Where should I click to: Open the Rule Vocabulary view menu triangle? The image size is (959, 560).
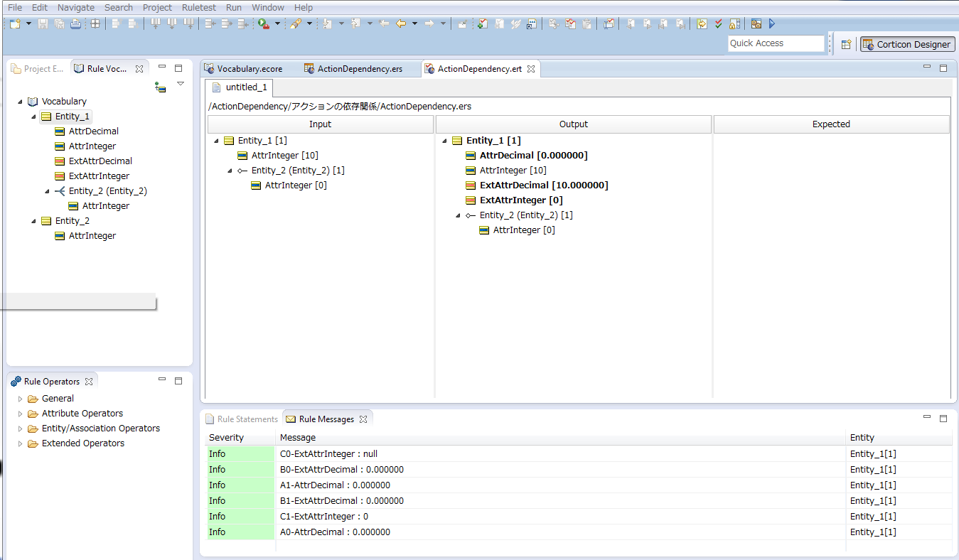tap(181, 84)
